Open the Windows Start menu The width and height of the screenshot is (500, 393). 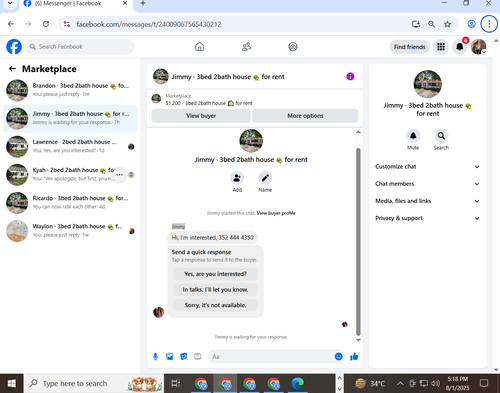(x=12, y=384)
